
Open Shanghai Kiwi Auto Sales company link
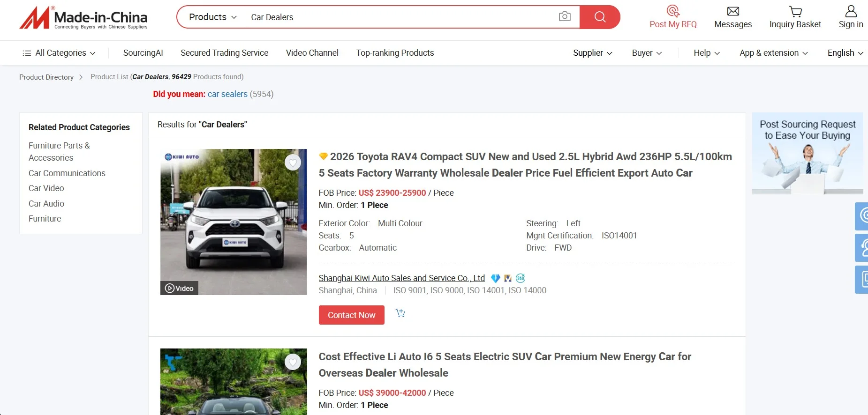[402, 278]
